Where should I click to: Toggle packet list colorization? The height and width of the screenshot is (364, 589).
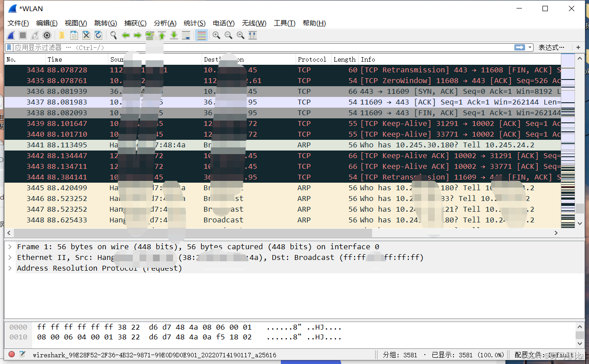click(x=201, y=35)
